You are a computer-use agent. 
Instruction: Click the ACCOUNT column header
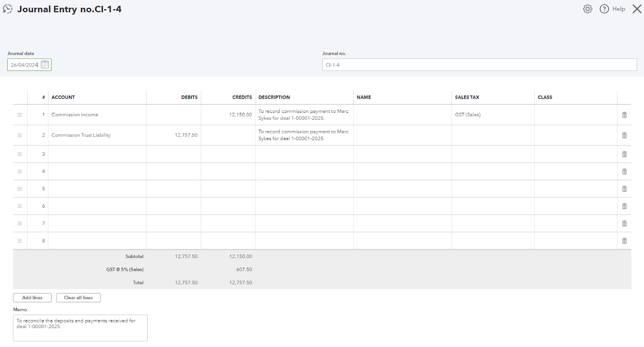(x=63, y=98)
